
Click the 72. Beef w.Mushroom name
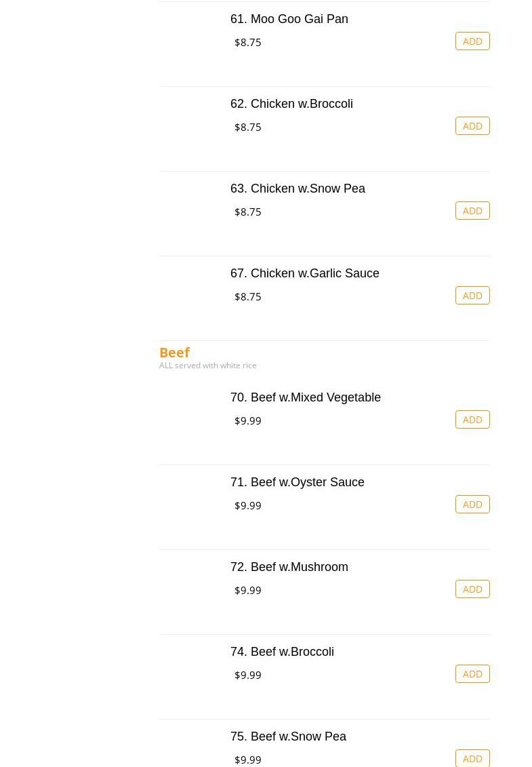[289, 567]
